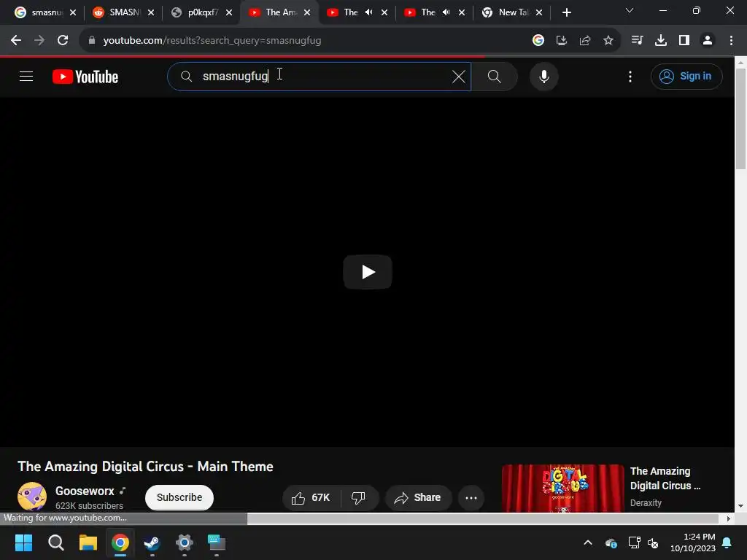The image size is (747, 560).
Task: Clear the search query with the X
Action: pos(458,76)
